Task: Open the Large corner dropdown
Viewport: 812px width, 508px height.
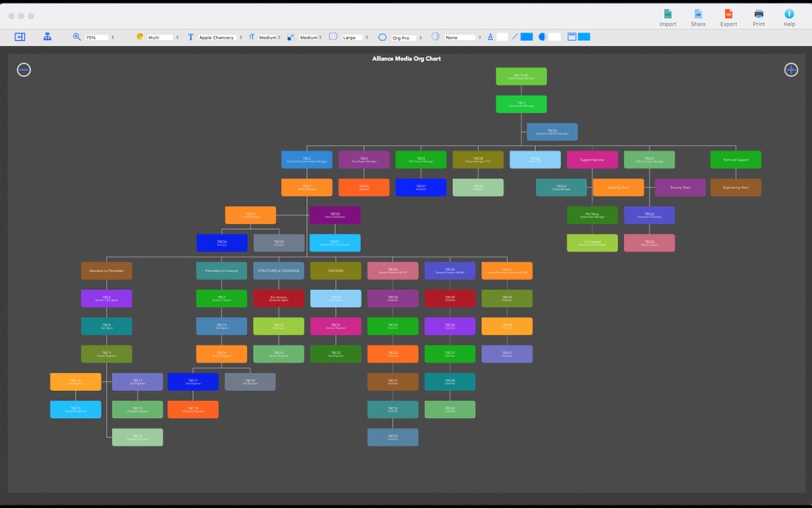Action: coord(356,38)
